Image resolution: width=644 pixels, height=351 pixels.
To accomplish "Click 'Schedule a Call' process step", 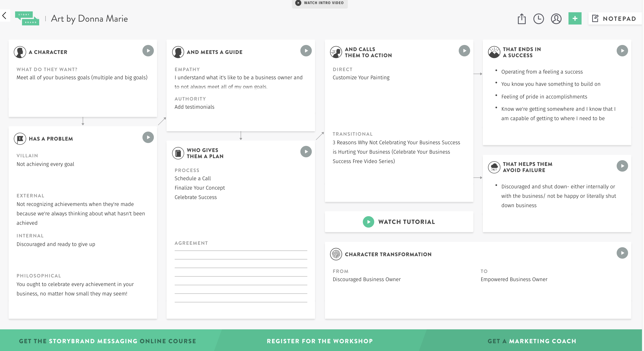I will 192,179.
